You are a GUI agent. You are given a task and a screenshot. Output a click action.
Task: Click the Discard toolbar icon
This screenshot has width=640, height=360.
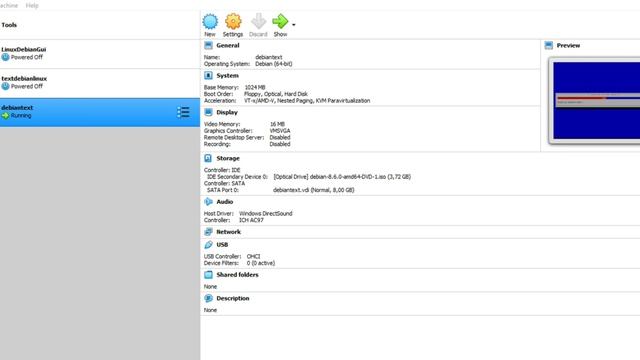(x=258, y=21)
